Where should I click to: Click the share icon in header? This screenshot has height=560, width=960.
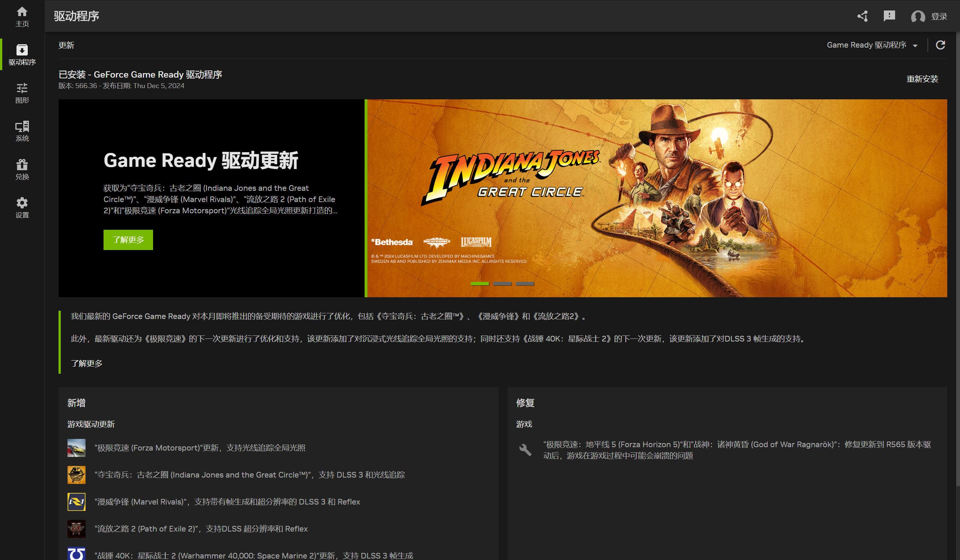pyautogui.click(x=862, y=16)
